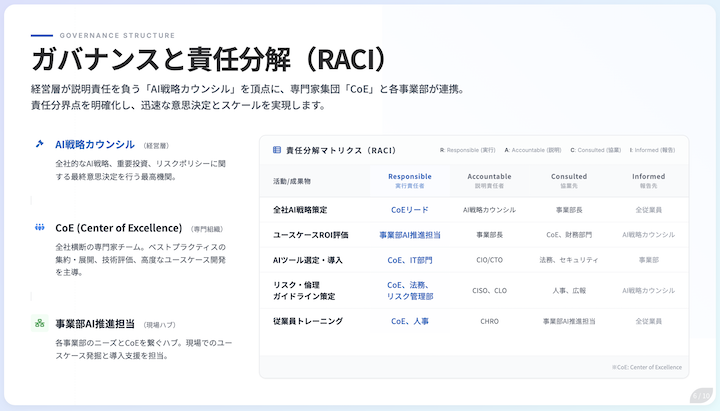Click the CIO/CTO cell

(x=489, y=260)
